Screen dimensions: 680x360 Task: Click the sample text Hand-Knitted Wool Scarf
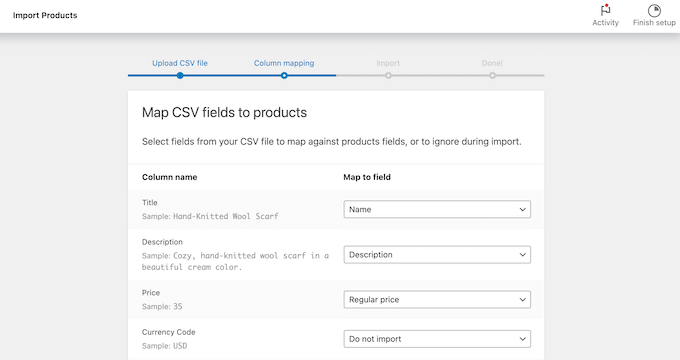pyautogui.click(x=226, y=216)
